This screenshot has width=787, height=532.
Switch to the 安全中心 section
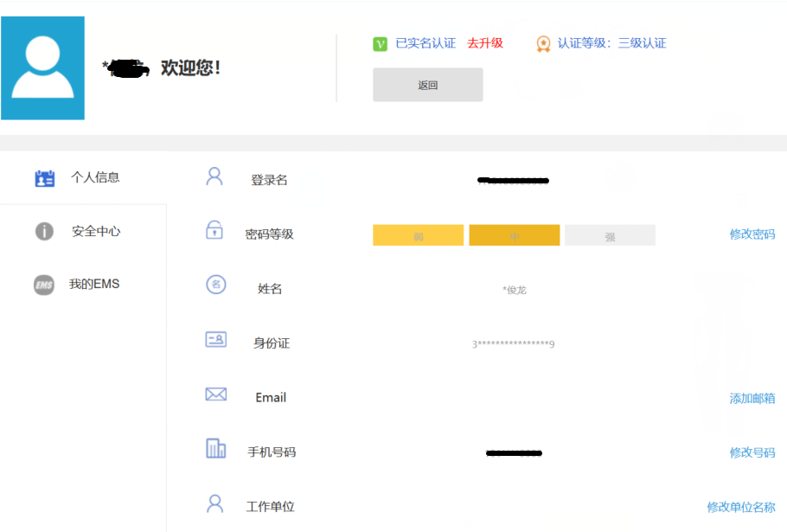pos(95,231)
